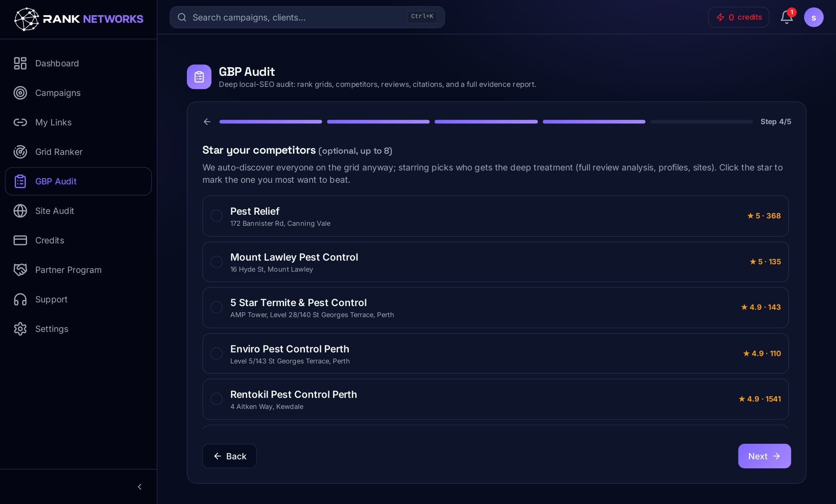Navigate to Grid Ranker
The height and width of the screenshot is (504, 836).
click(x=78, y=152)
